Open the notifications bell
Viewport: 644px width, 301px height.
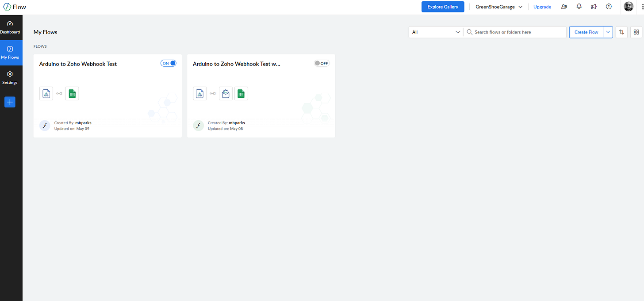click(x=579, y=7)
